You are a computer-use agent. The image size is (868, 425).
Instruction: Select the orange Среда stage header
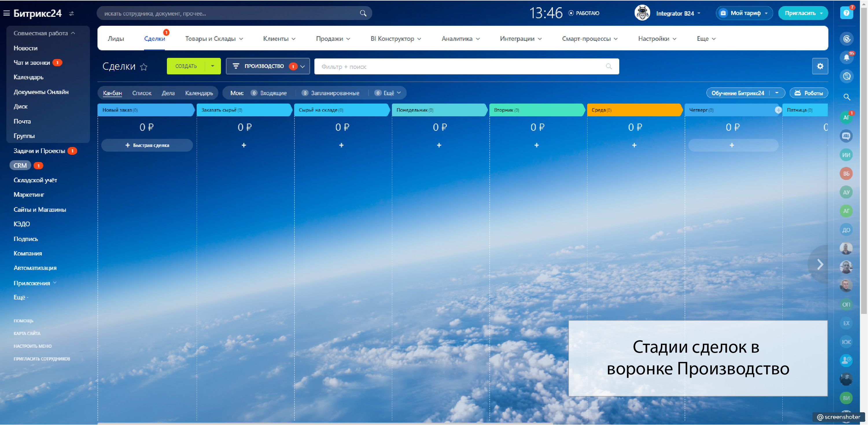point(633,110)
